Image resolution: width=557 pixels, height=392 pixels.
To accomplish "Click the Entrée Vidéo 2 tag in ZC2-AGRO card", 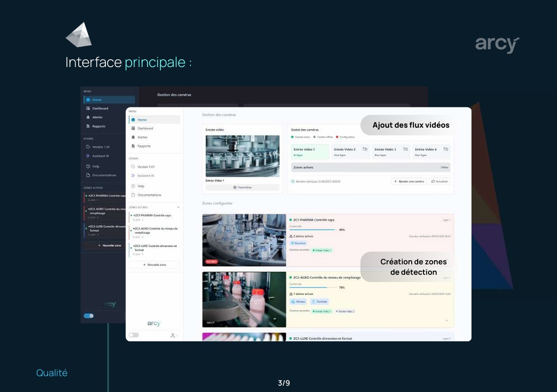I will click(x=346, y=311).
